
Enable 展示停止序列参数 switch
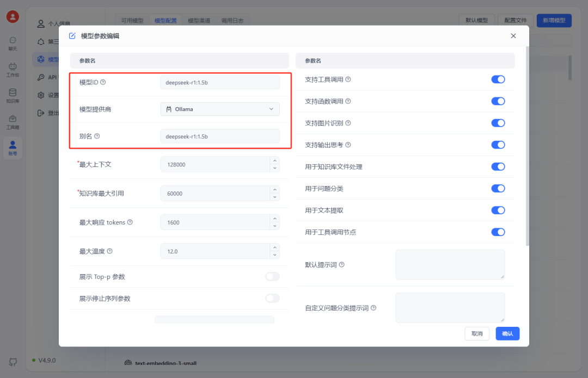[x=273, y=298]
